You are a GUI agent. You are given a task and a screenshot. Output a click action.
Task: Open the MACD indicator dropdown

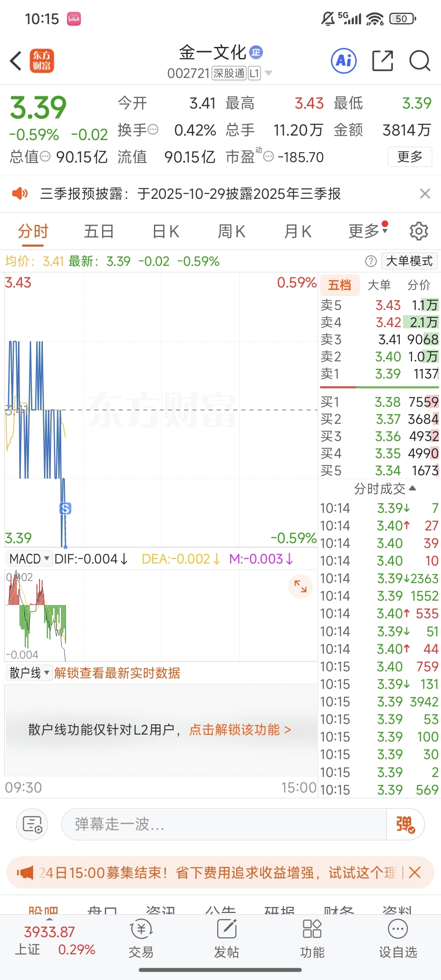[29, 559]
